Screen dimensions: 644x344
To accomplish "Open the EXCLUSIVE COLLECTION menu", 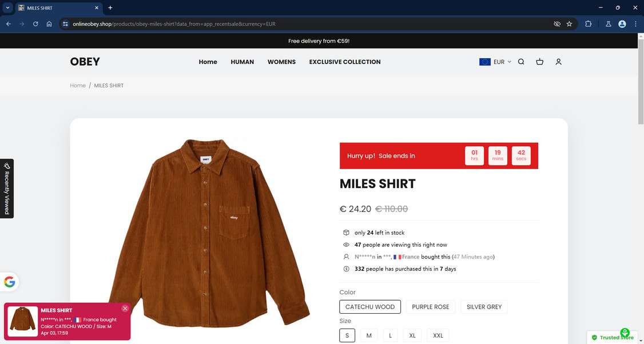I will 345,62.
